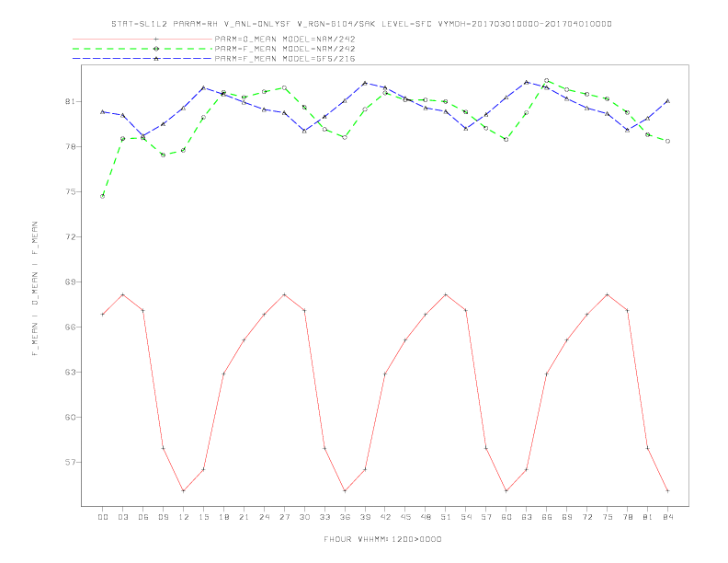
Task: Click x-axis forecast hour label 06
Action: tap(143, 517)
